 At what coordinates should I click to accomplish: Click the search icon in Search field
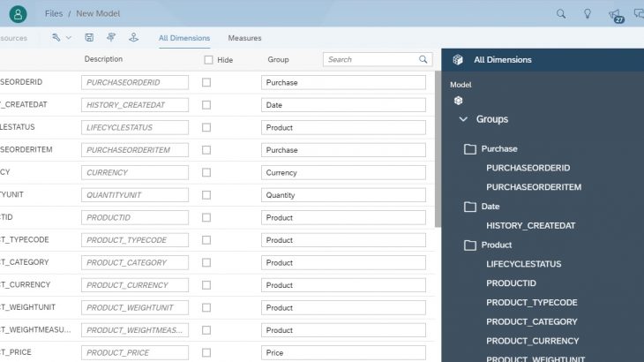[x=423, y=59]
